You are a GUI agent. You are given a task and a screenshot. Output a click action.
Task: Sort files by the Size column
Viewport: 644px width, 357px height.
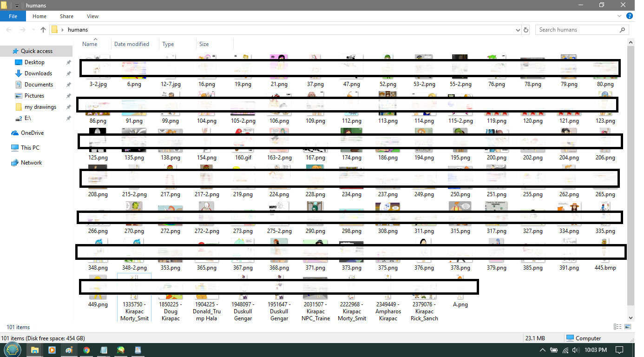(x=204, y=44)
